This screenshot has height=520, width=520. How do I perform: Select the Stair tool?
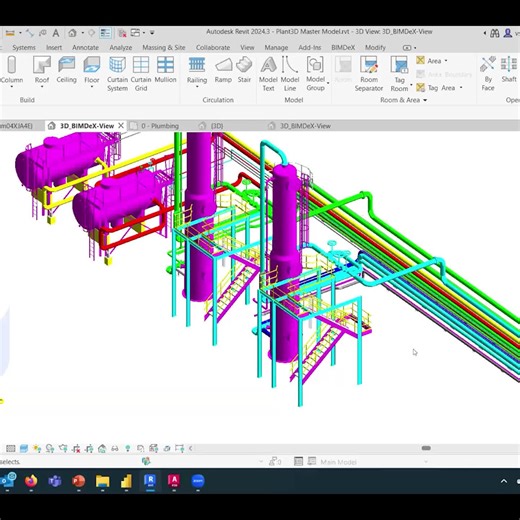[x=244, y=70]
